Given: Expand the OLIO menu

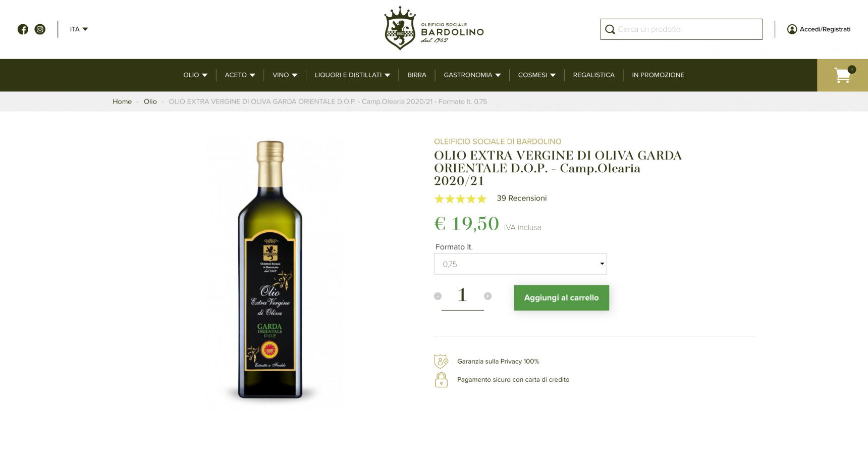Looking at the screenshot, I should tap(195, 75).
